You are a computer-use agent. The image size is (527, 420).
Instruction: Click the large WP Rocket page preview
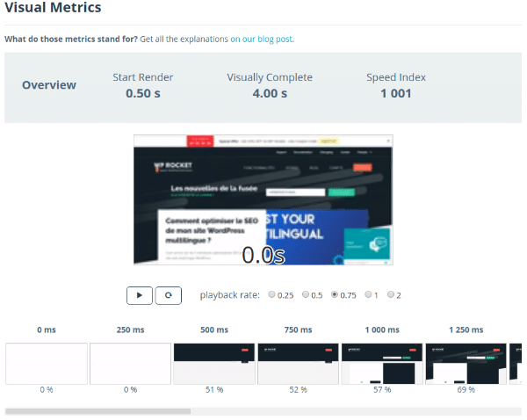click(263, 199)
